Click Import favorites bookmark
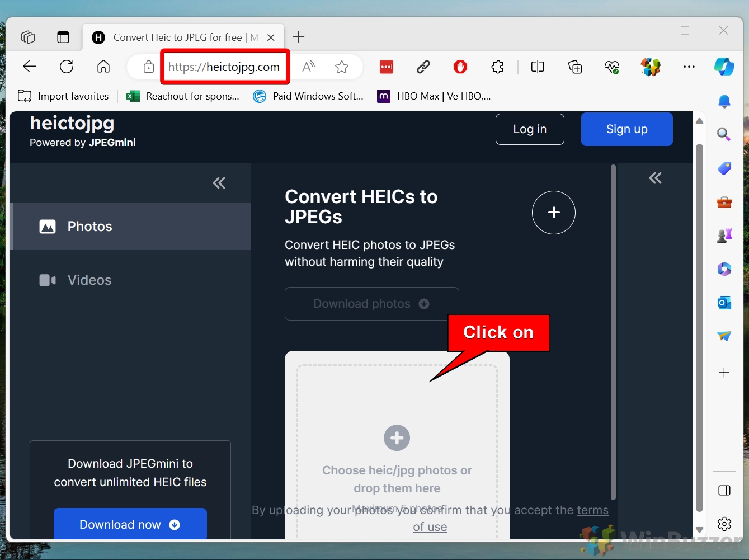Screen dimensions: 749x560 click(63, 96)
